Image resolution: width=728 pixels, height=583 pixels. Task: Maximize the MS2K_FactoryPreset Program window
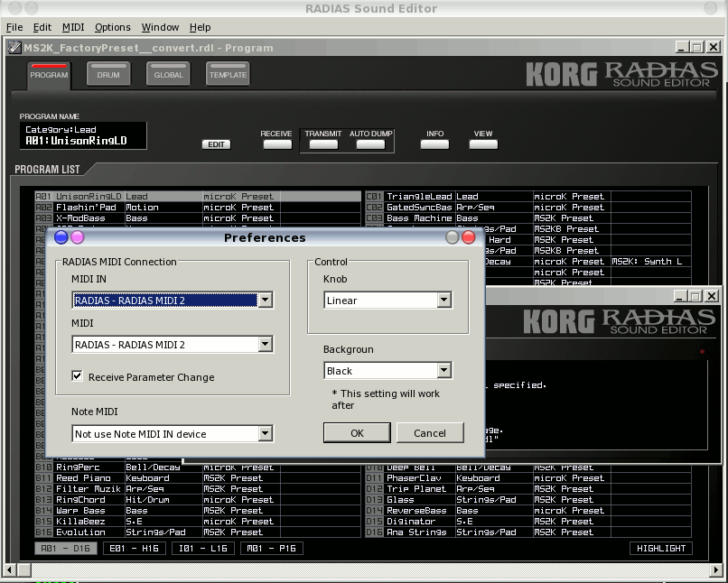click(697, 47)
